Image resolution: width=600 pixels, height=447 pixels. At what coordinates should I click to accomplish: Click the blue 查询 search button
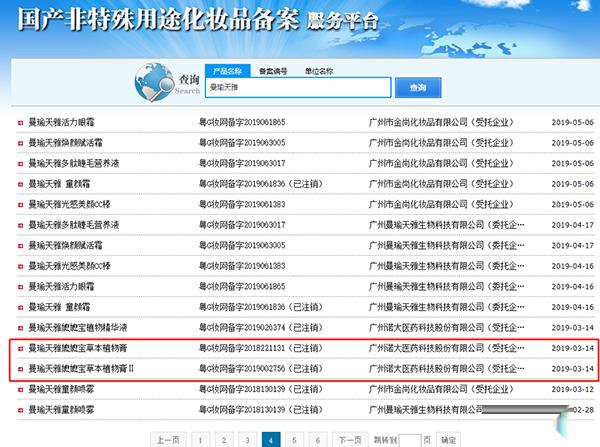(418, 88)
